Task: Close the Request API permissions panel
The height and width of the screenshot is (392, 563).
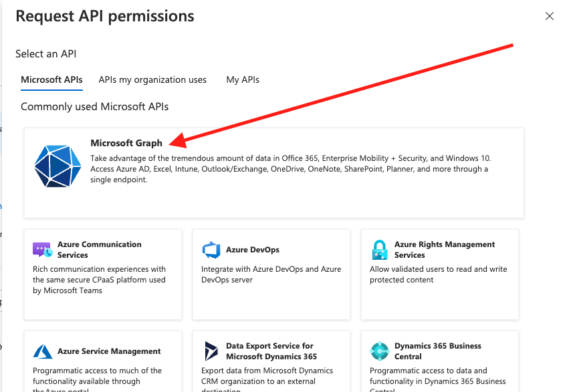Action: (x=549, y=16)
